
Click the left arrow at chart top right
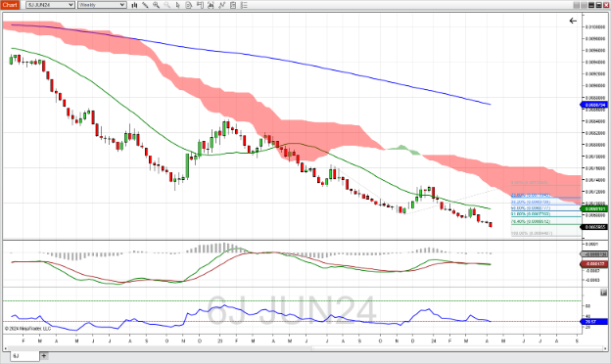[573, 21]
